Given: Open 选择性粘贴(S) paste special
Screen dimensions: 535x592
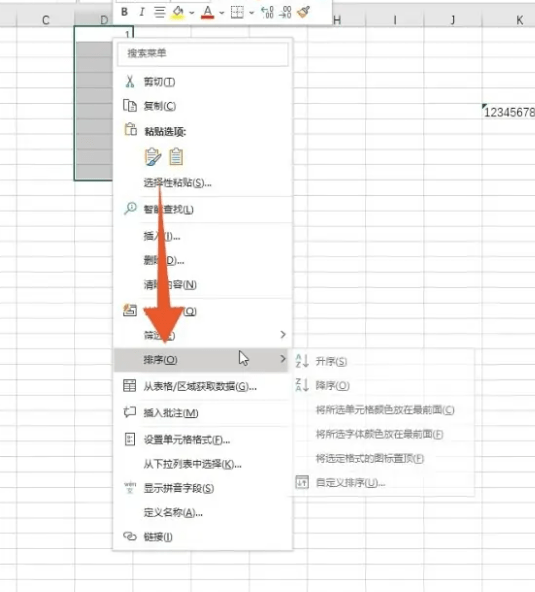Looking at the screenshot, I should pos(177,183).
